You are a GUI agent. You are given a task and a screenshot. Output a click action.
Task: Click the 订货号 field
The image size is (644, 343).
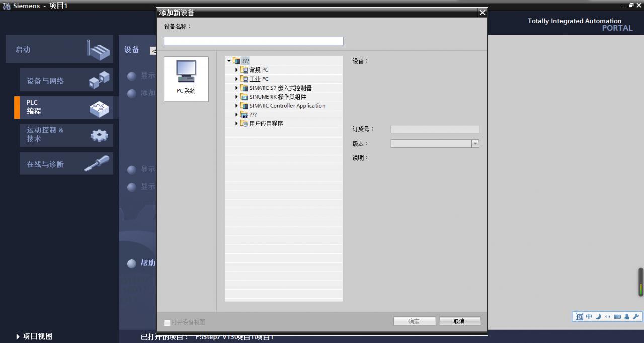coord(435,129)
